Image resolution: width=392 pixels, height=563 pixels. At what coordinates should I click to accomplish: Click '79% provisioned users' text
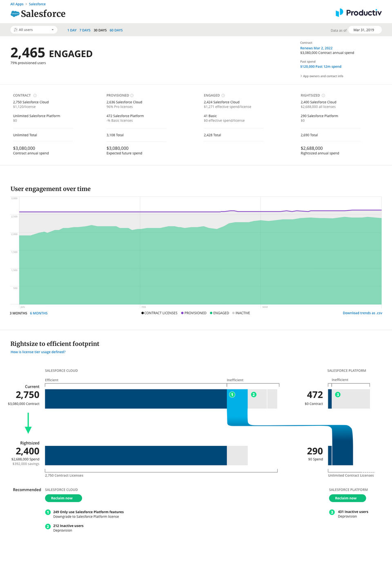pos(28,63)
